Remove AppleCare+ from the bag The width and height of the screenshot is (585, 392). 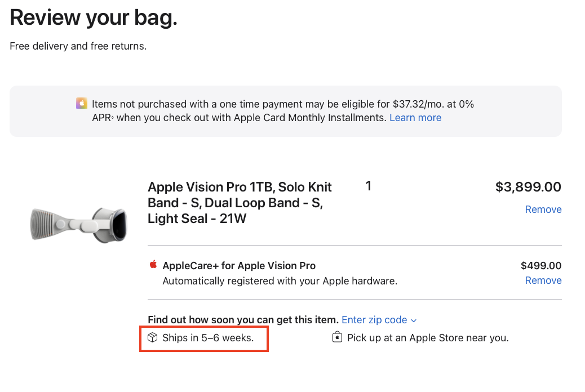[x=543, y=280]
